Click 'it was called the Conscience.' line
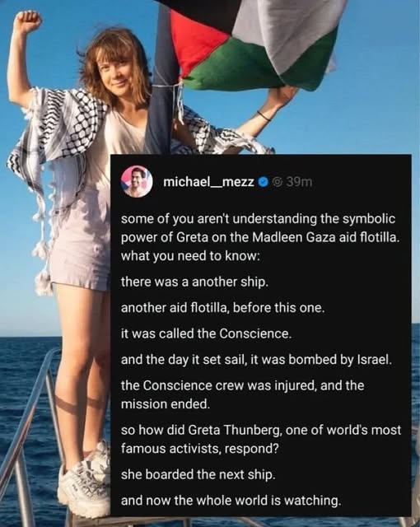This screenshot has width=420, height=527. [206, 333]
